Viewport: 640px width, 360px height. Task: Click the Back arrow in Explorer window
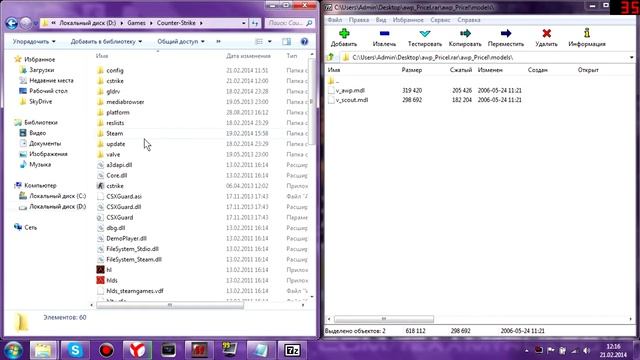click(11, 23)
